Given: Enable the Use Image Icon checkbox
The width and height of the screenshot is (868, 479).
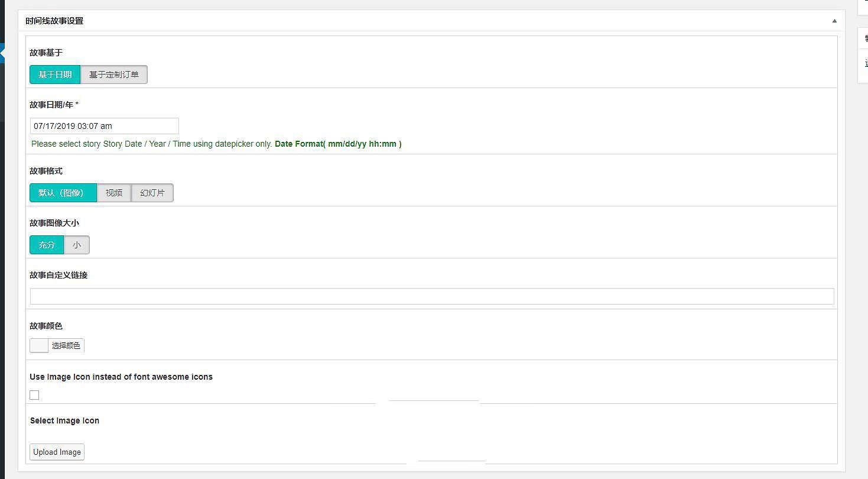Looking at the screenshot, I should pos(34,395).
